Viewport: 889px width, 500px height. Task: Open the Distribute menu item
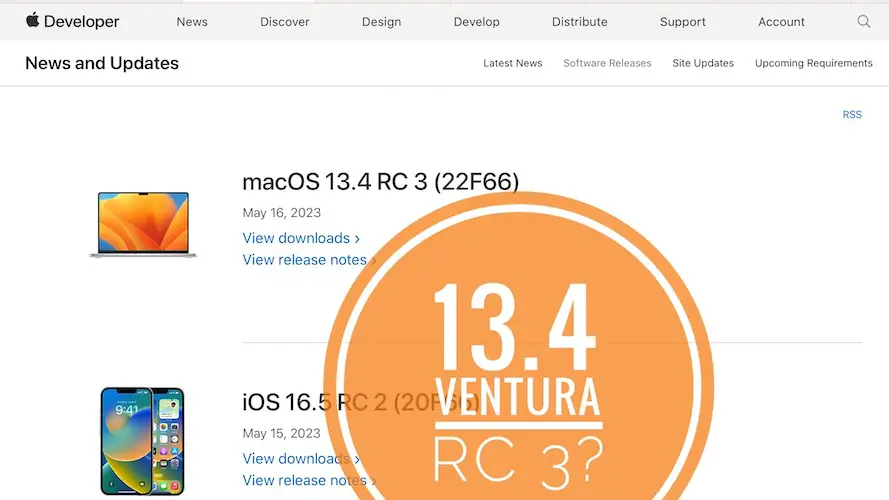pos(579,22)
